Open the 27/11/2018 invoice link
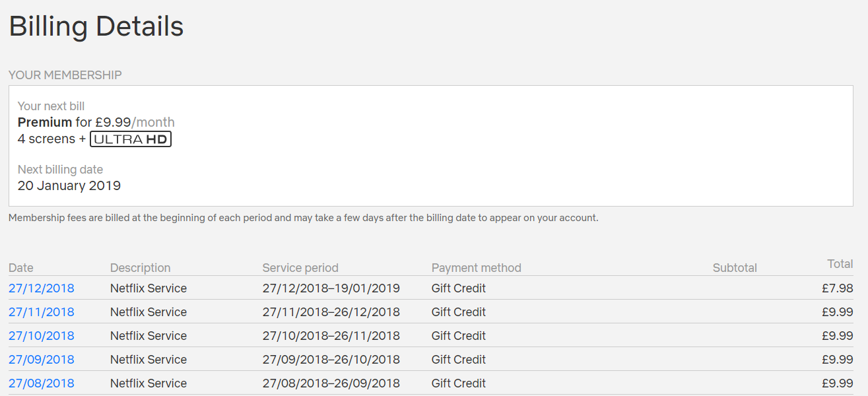The height and width of the screenshot is (396, 868). (x=42, y=312)
